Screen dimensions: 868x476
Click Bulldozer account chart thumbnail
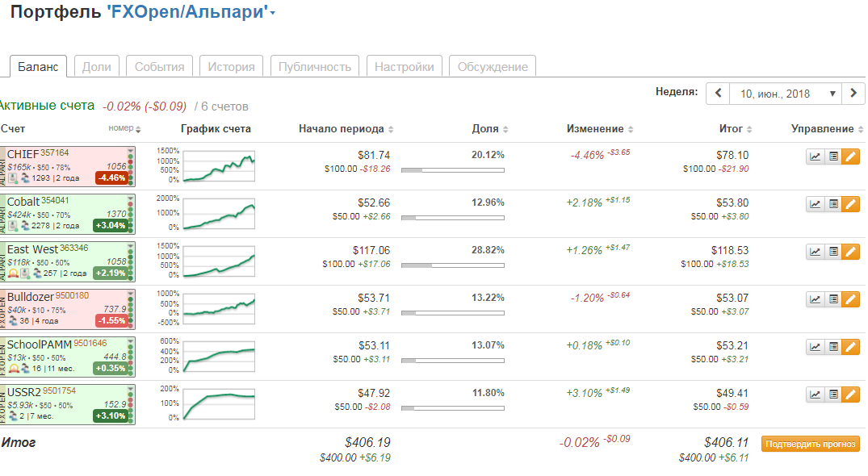(218, 307)
